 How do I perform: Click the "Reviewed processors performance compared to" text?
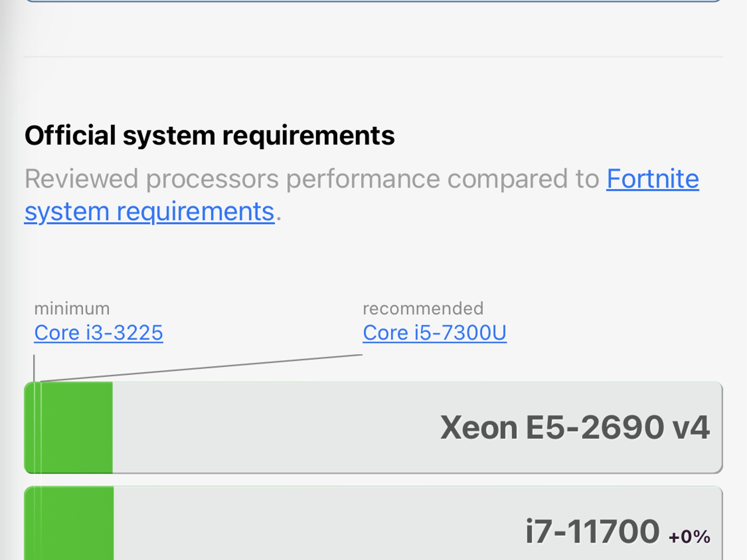[312, 179]
